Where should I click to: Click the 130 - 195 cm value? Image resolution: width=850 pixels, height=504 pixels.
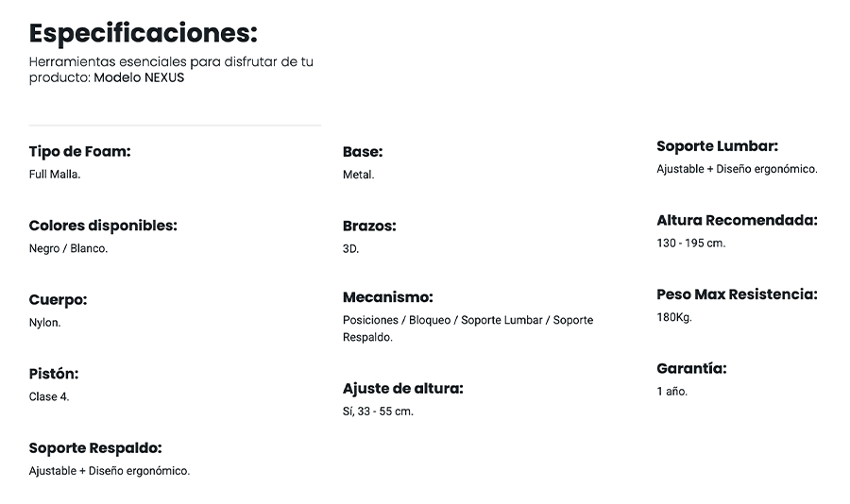(690, 244)
